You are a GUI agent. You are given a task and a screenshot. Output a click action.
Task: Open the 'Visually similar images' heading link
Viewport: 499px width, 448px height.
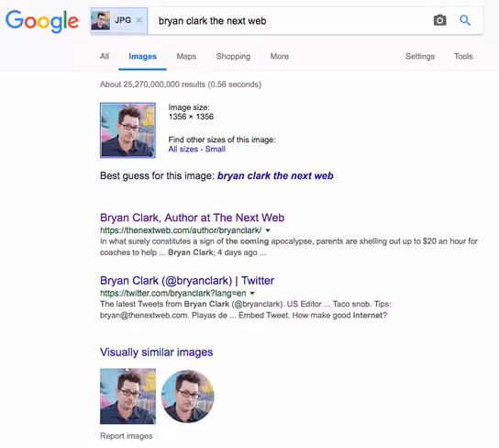pos(156,353)
